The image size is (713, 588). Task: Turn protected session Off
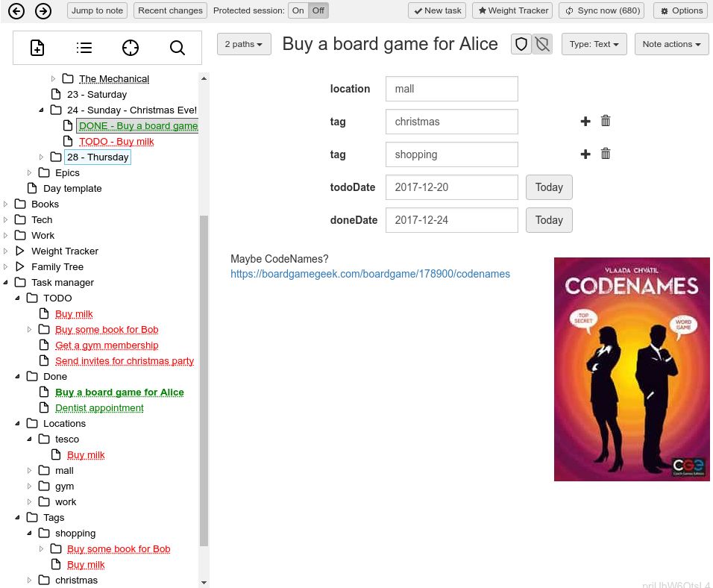(318, 10)
